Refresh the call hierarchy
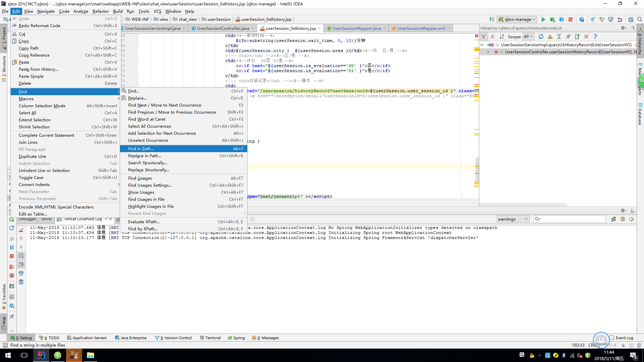 541,37
